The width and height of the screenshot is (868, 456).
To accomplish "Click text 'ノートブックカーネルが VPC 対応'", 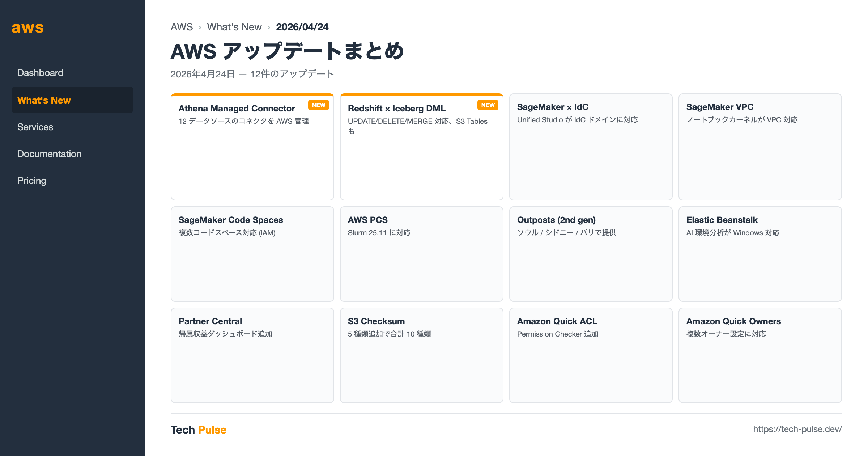I will pyautogui.click(x=742, y=120).
